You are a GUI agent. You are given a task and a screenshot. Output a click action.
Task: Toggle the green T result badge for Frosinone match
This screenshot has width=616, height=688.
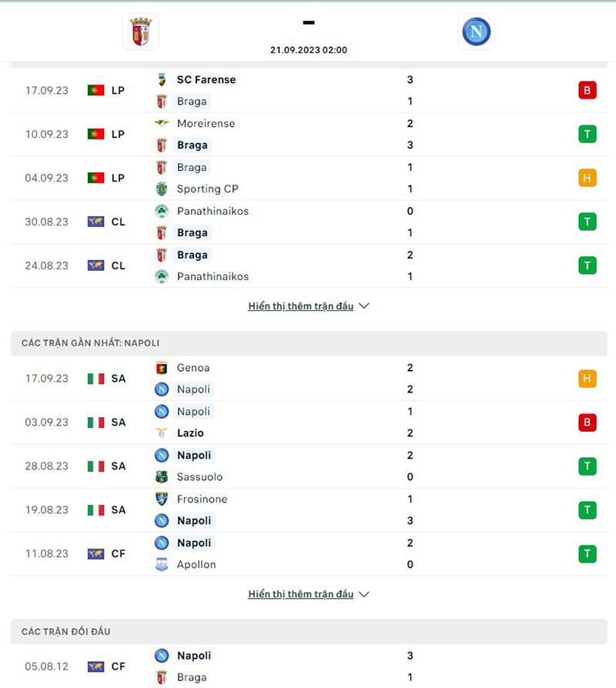(x=588, y=509)
